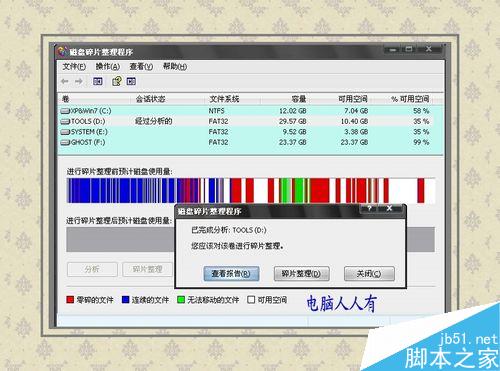Screen dimensions: 500x371
Task: Click the blue 连续的文件 legend swatch
Action: point(126,300)
